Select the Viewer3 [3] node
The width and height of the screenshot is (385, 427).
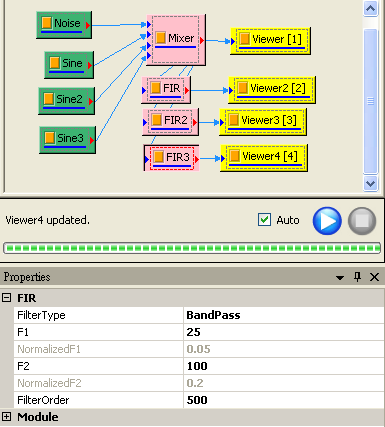[263, 122]
